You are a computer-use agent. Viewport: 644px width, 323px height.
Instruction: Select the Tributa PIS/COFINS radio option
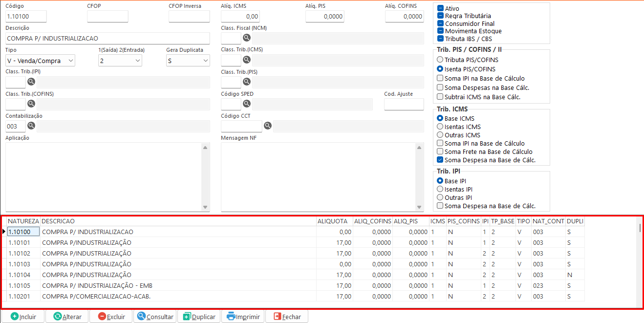[x=440, y=60]
